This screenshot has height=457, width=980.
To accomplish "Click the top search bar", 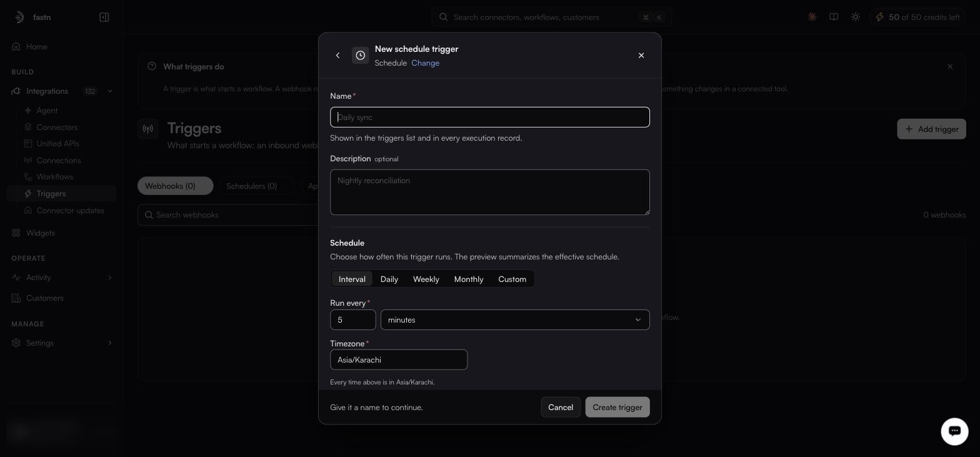I will tap(552, 18).
